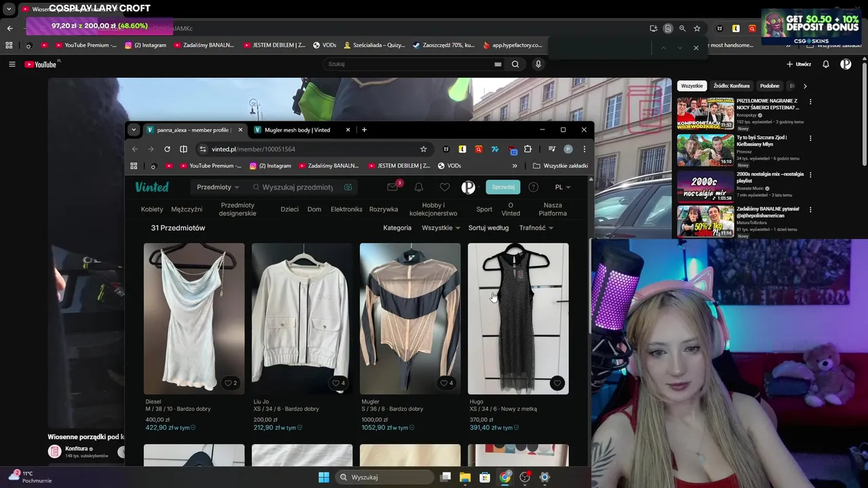Open Extensions puzzle icon in Vinted window
The width and height of the screenshot is (868, 488).
tap(528, 149)
